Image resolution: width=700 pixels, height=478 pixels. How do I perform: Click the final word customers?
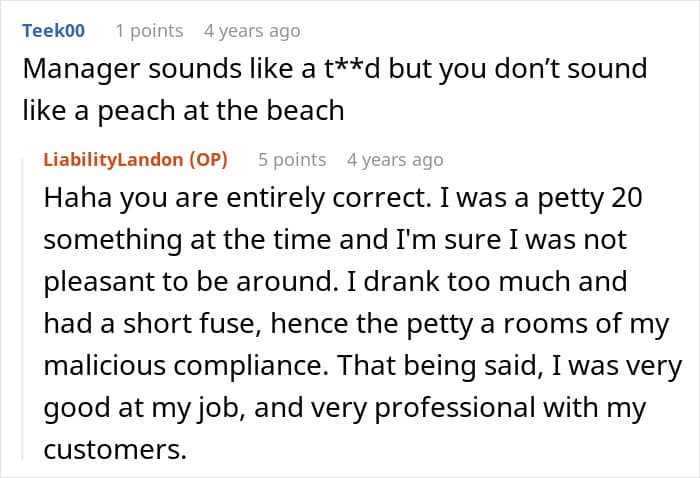(115, 449)
